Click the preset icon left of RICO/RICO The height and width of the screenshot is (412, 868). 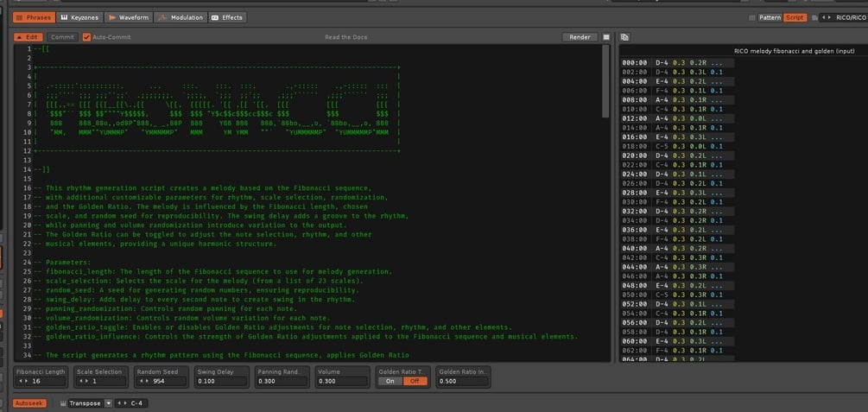pyautogui.click(x=814, y=18)
